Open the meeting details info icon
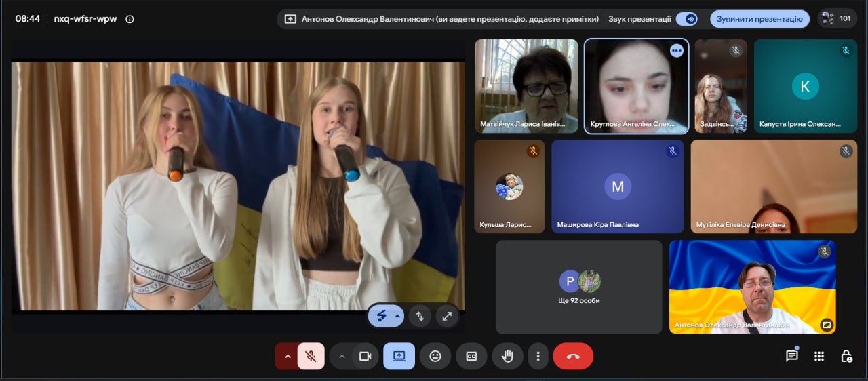 pyautogui.click(x=130, y=19)
